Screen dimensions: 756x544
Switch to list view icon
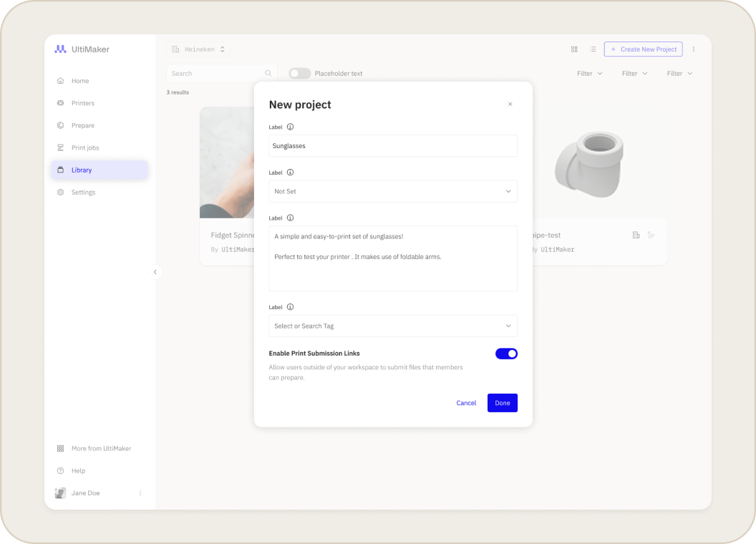(593, 49)
